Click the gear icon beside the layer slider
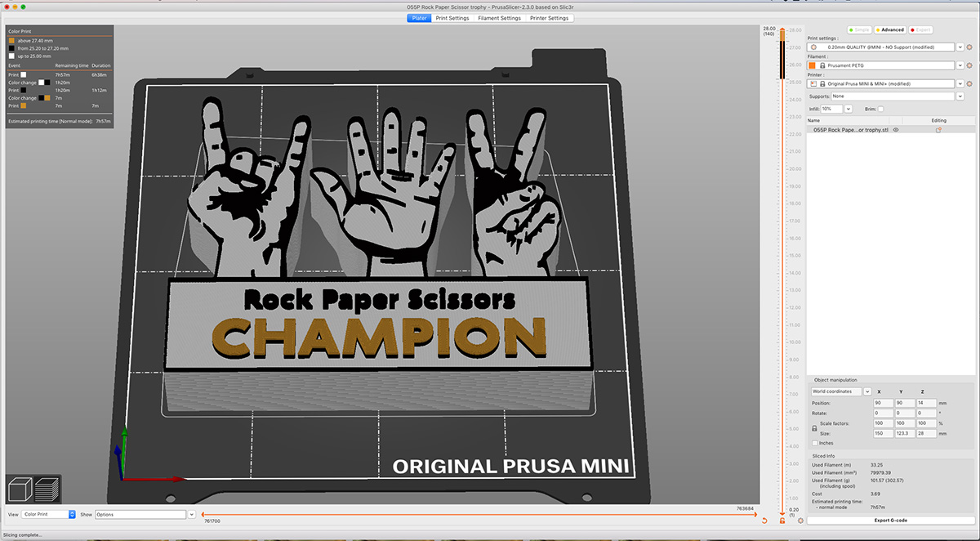The height and width of the screenshot is (541, 980). pyautogui.click(x=800, y=521)
